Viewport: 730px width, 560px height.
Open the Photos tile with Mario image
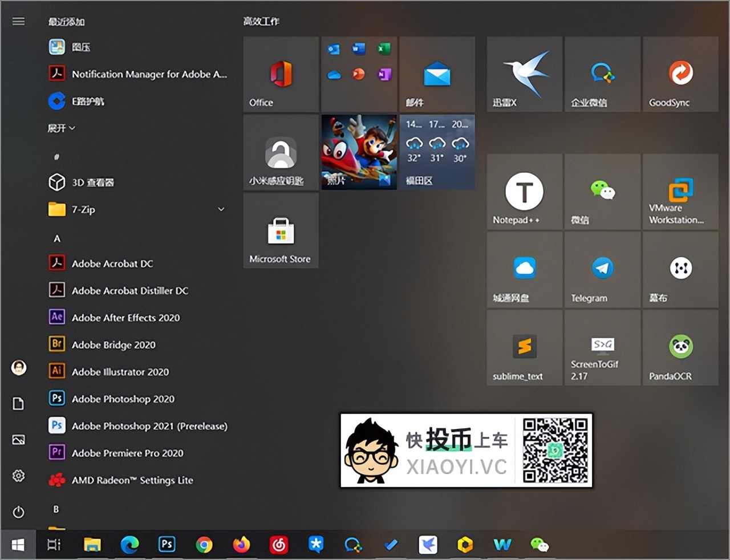359,152
